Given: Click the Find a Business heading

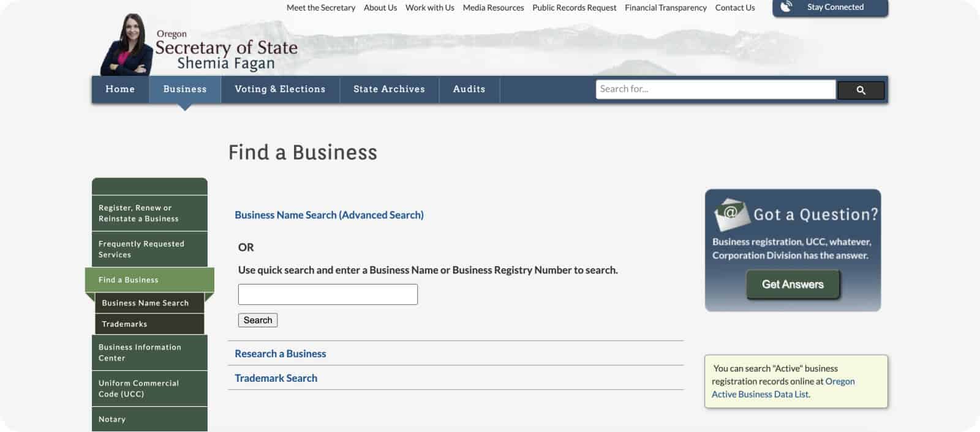Looking at the screenshot, I should (303, 152).
